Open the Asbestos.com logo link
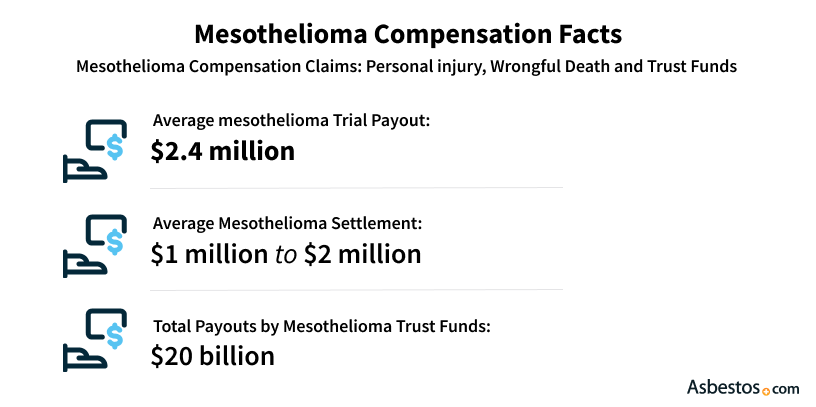Viewport: 816px width, 407px height. tap(743, 385)
